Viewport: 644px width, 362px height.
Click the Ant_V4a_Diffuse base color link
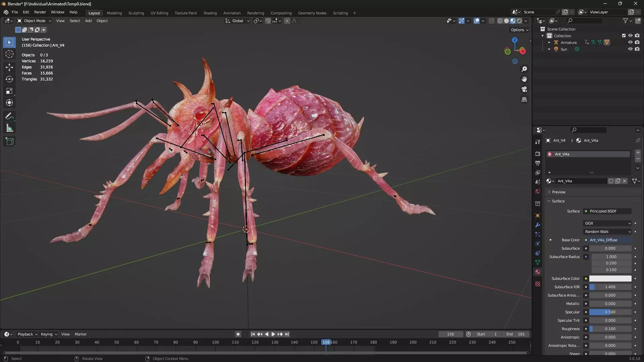point(607,240)
